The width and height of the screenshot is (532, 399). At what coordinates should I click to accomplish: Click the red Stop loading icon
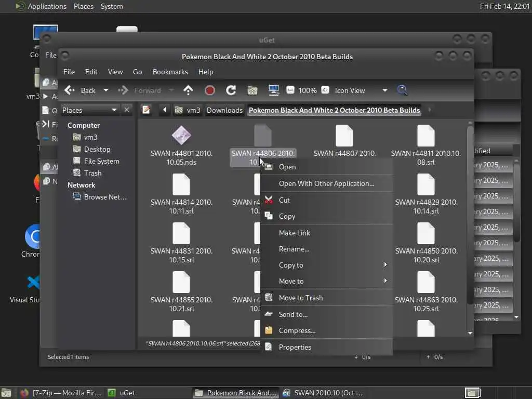tap(210, 90)
